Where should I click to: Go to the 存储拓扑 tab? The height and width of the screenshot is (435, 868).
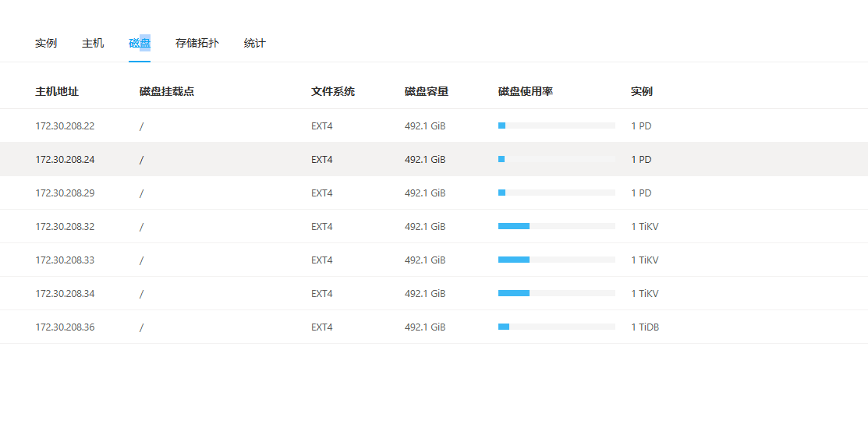pyautogui.click(x=197, y=44)
